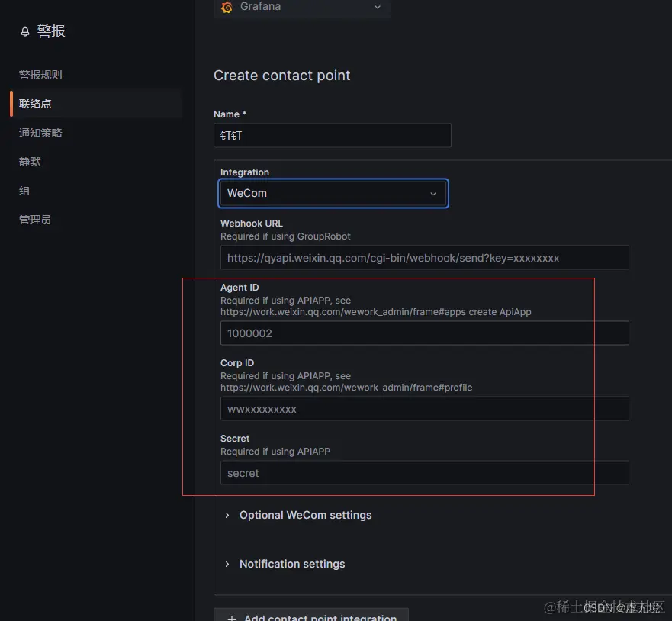Click the Secret label
This screenshot has height=621, width=672.
pos(235,439)
